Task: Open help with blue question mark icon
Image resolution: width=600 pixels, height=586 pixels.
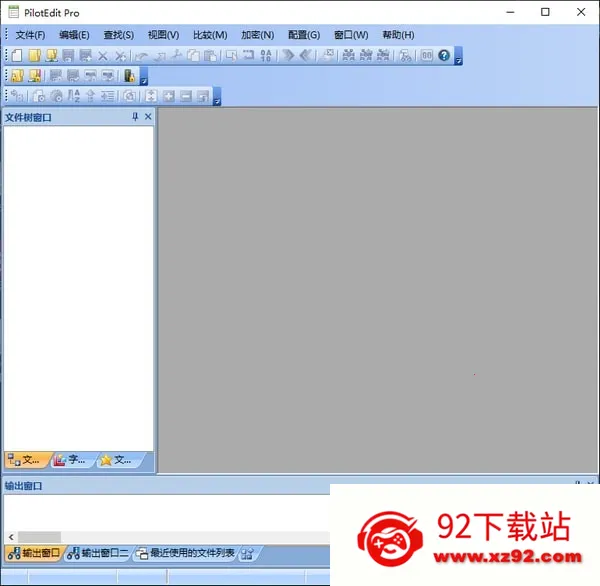Action: pyautogui.click(x=444, y=55)
